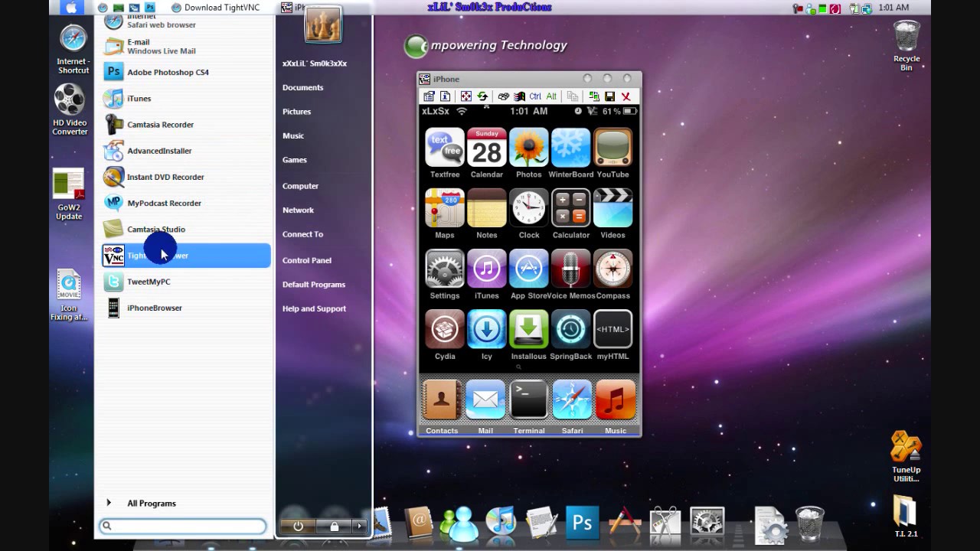Open iTunes app on iPhone screen
The width and height of the screenshot is (980, 551).
click(x=487, y=268)
